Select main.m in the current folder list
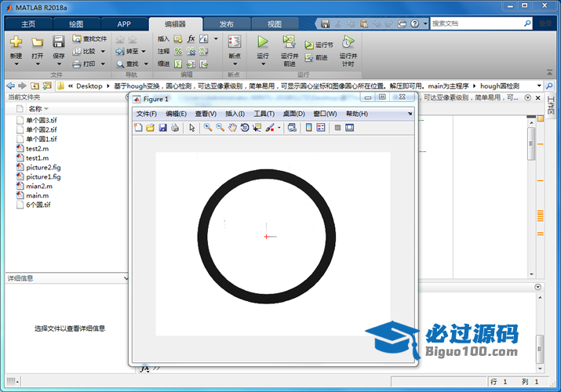The width and height of the screenshot is (561, 392). 37,195
